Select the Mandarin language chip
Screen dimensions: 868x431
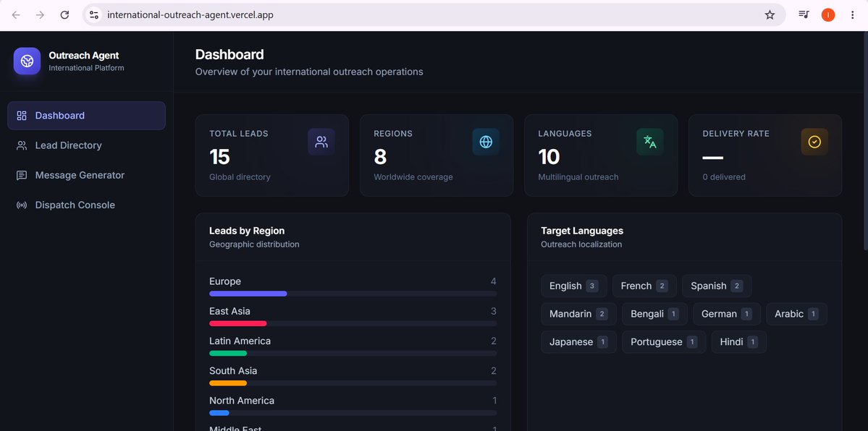[x=578, y=315]
